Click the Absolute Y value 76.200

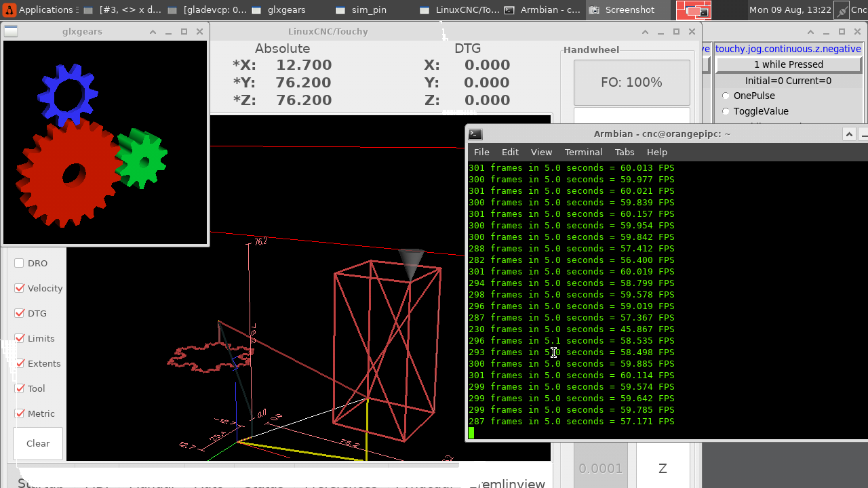304,83
